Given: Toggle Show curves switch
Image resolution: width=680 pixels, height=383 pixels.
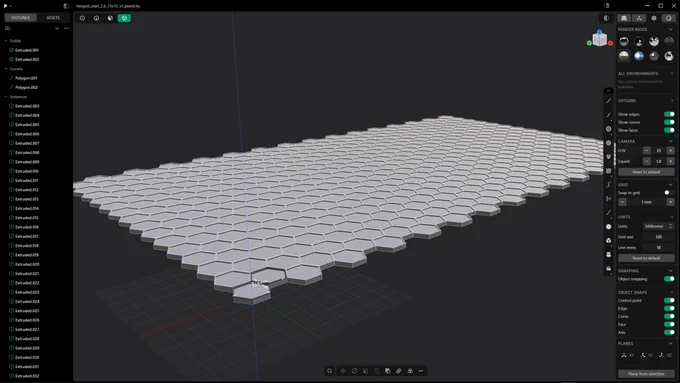Looking at the screenshot, I should point(669,122).
